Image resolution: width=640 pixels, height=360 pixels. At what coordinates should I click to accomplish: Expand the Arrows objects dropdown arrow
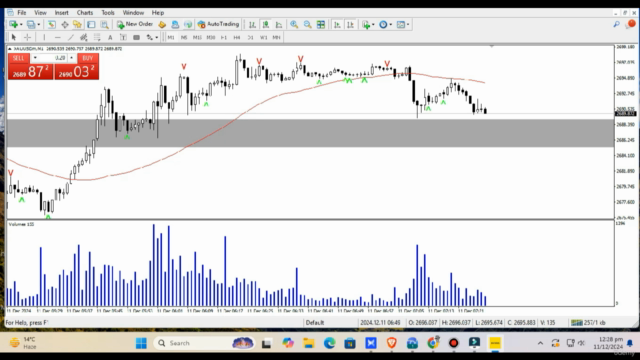coord(157,37)
